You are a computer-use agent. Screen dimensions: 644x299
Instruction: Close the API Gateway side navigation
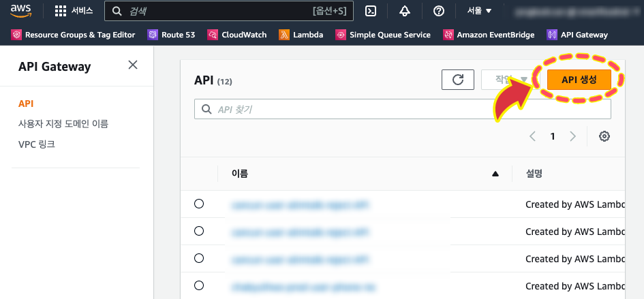tap(133, 65)
